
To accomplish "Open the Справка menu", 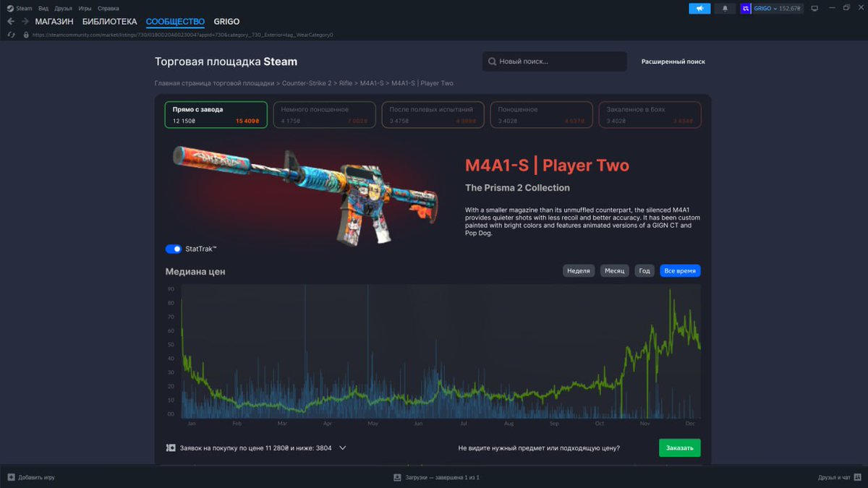I will (109, 9).
